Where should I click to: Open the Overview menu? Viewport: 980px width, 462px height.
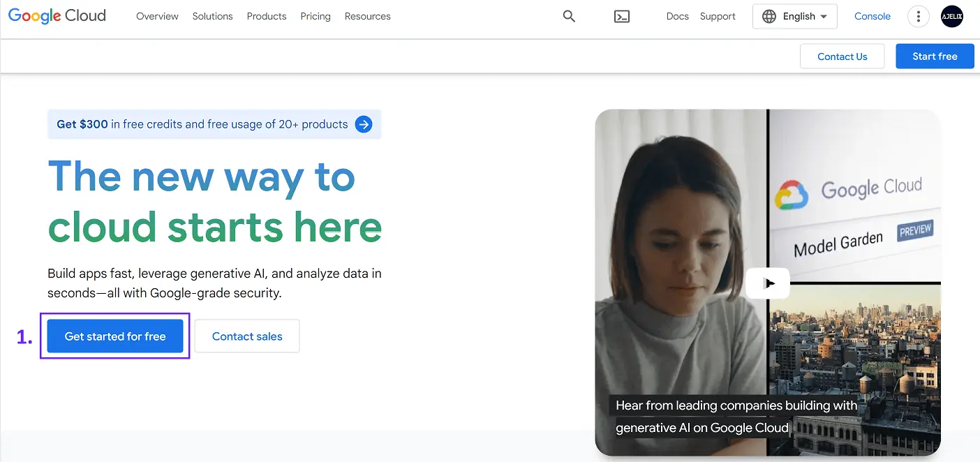tap(157, 16)
